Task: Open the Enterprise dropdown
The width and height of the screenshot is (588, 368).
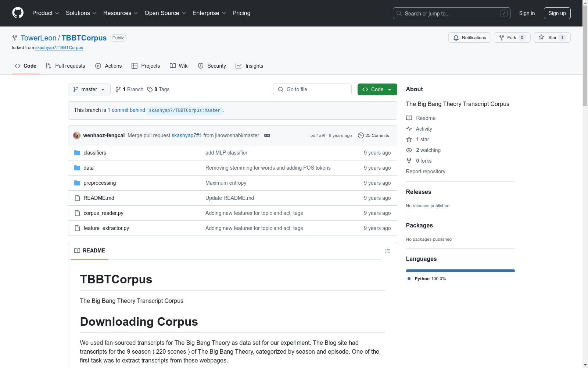Action: point(209,13)
